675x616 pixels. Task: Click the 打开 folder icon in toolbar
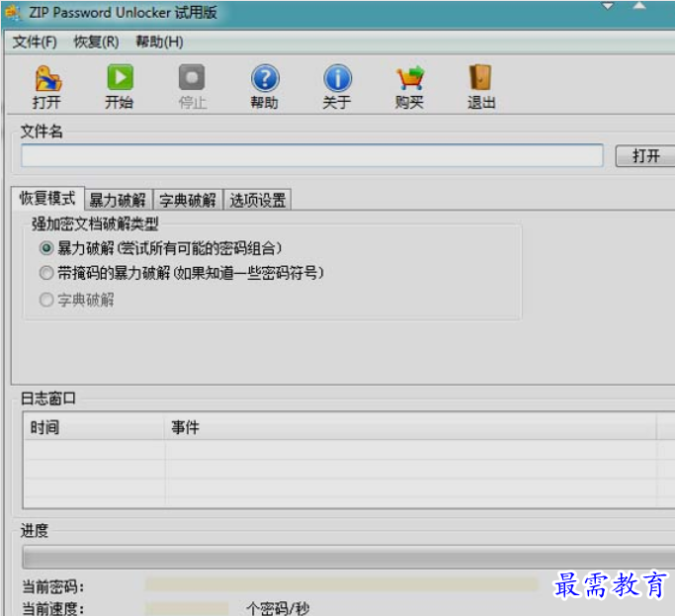tap(47, 78)
